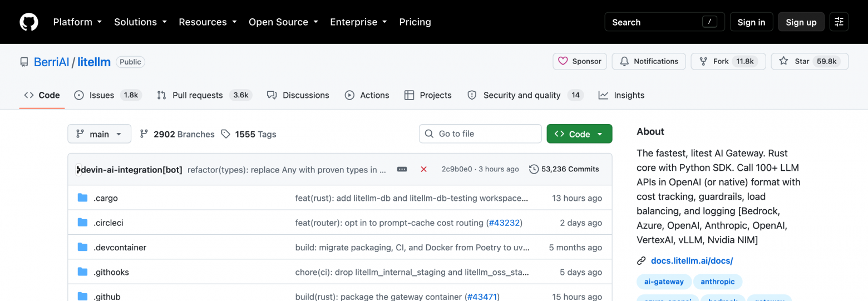
Task: Open the Pull requests tab
Action: point(204,95)
